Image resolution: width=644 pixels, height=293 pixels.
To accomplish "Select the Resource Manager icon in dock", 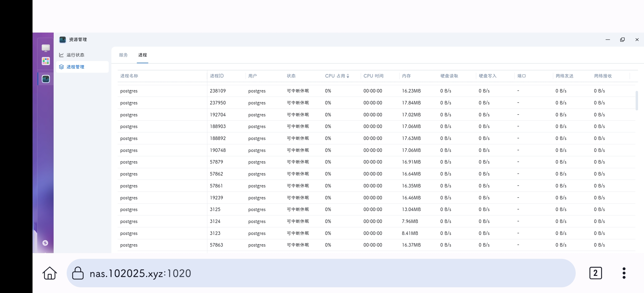I will coord(46,79).
